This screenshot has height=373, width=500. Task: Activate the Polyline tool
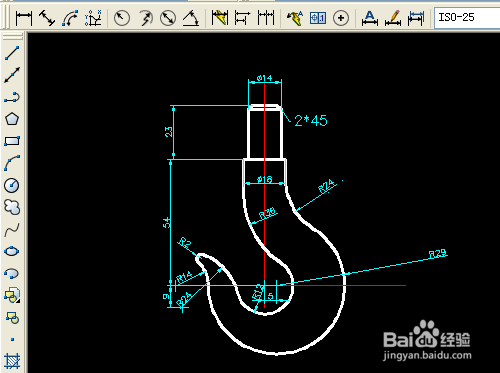coord(12,97)
